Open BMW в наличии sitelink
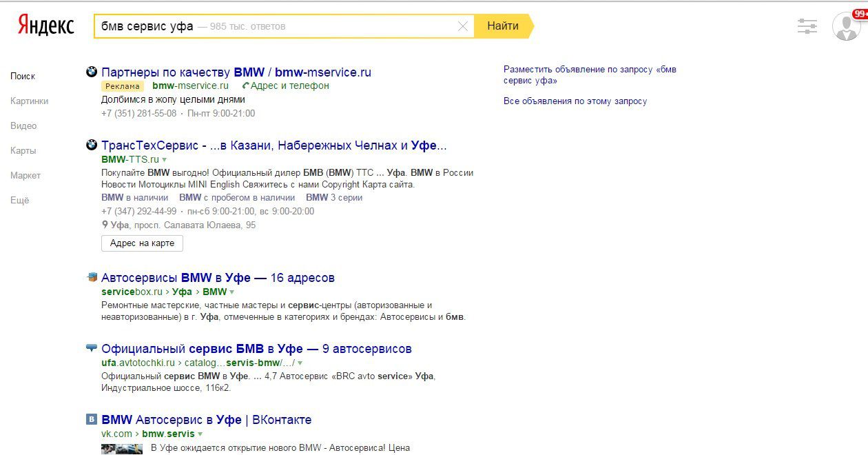 coord(134,197)
